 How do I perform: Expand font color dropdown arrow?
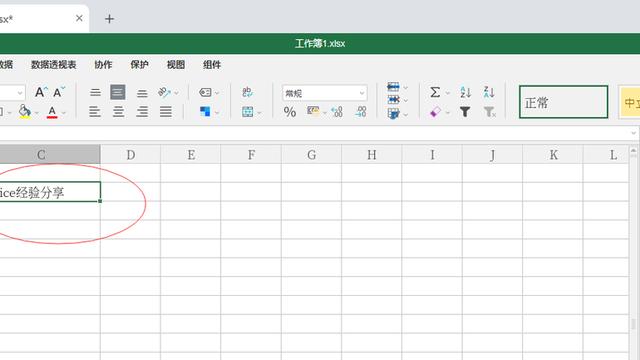(x=64, y=113)
